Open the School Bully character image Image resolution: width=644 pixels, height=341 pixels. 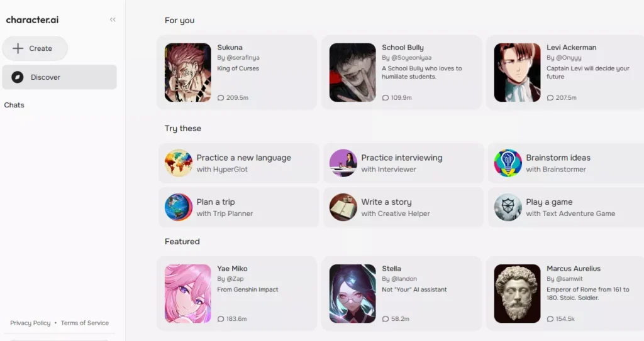(x=352, y=73)
